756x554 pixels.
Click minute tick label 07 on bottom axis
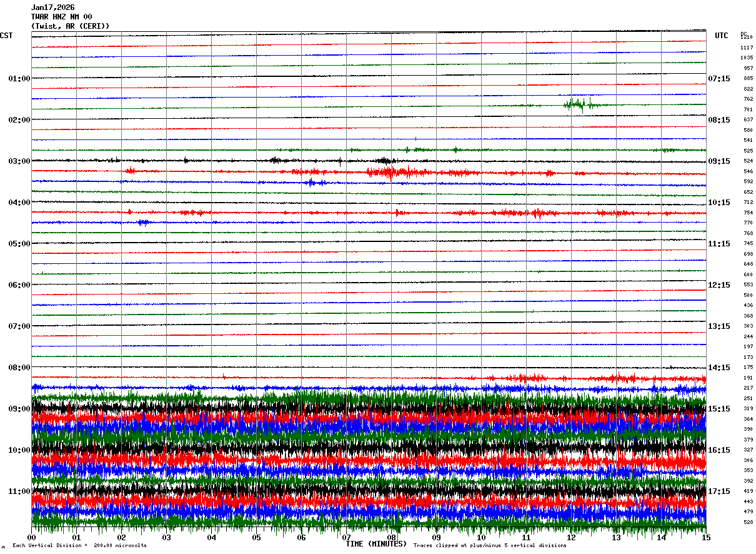[346, 538]
